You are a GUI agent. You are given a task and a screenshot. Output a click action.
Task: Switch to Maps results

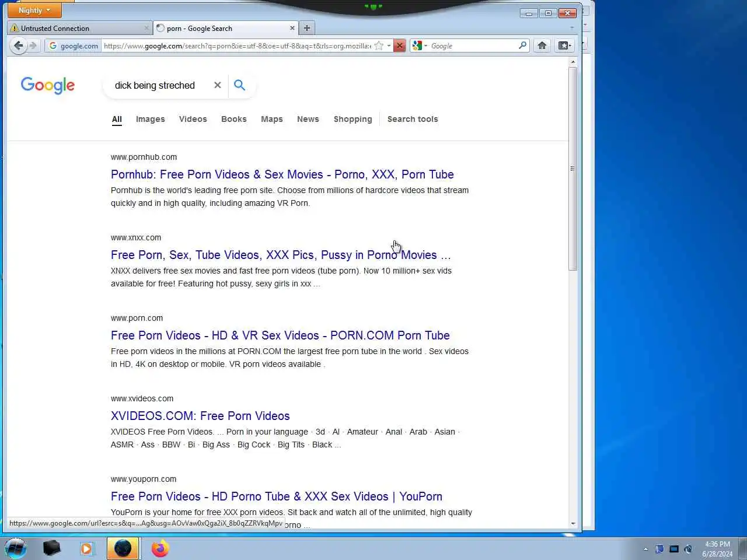[272, 119]
